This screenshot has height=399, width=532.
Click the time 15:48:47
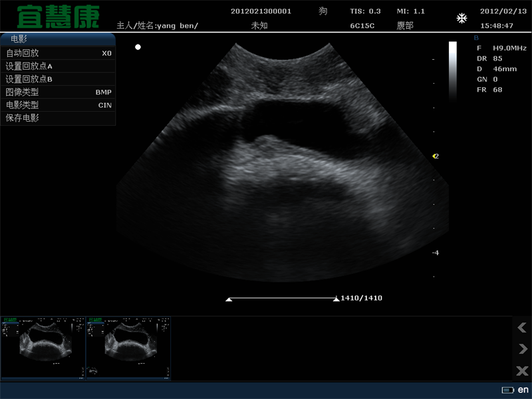tap(497, 25)
